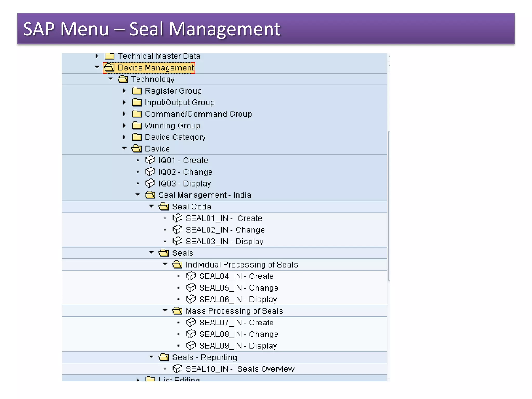Click the SEAL07_IN transaction cube icon
This screenshot has height=399, width=532.
pyautogui.click(x=191, y=322)
